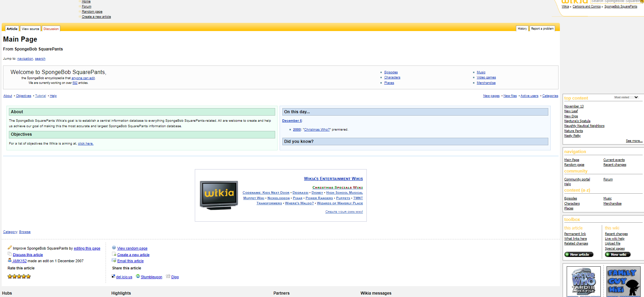Open Nature Pants in top content
This screenshot has height=297, width=644.
[x=574, y=131]
